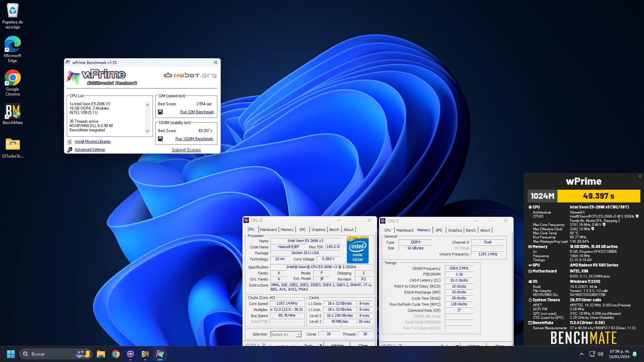Open File Explorer from the taskbar

point(101,354)
